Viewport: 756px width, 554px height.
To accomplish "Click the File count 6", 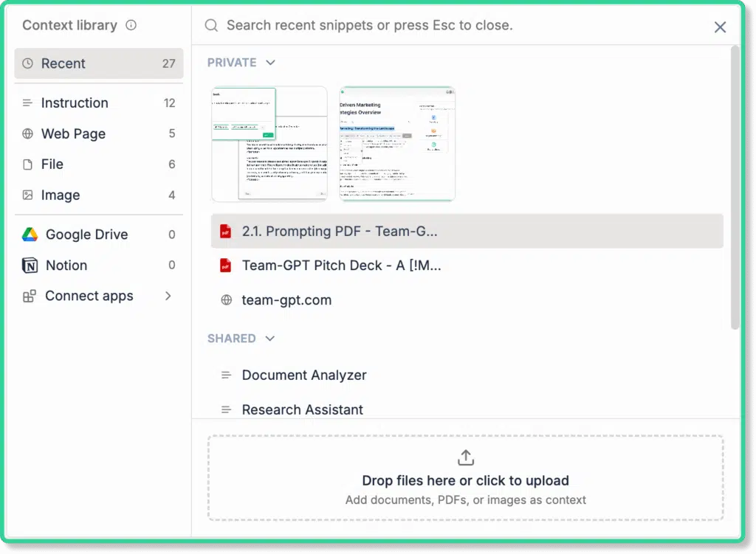I will click(172, 165).
